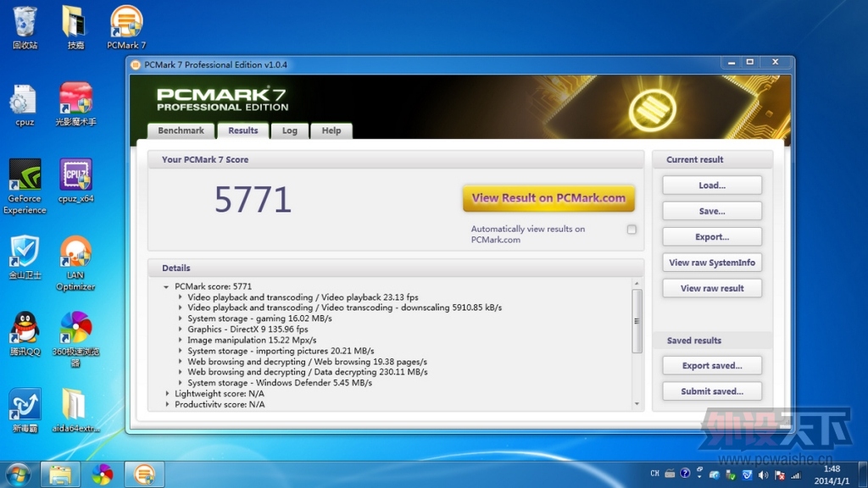This screenshot has height=488, width=868.
Task: Launch the LAN Optimizer shortcut
Action: click(75, 263)
